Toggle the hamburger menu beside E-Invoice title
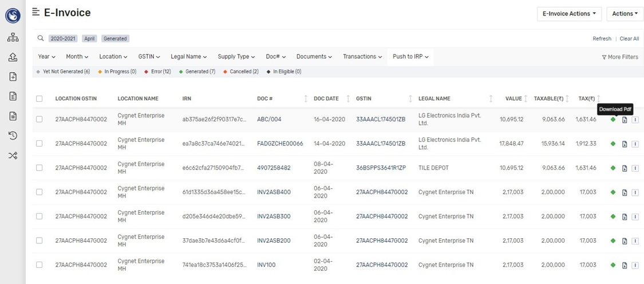The width and height of the screenshot is (644, 284). (35, 13)
